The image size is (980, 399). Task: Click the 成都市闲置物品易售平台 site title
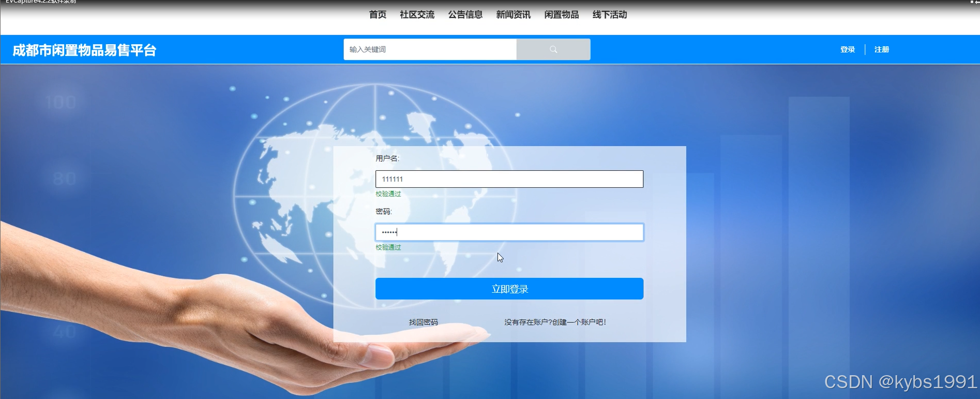[84, 50]
